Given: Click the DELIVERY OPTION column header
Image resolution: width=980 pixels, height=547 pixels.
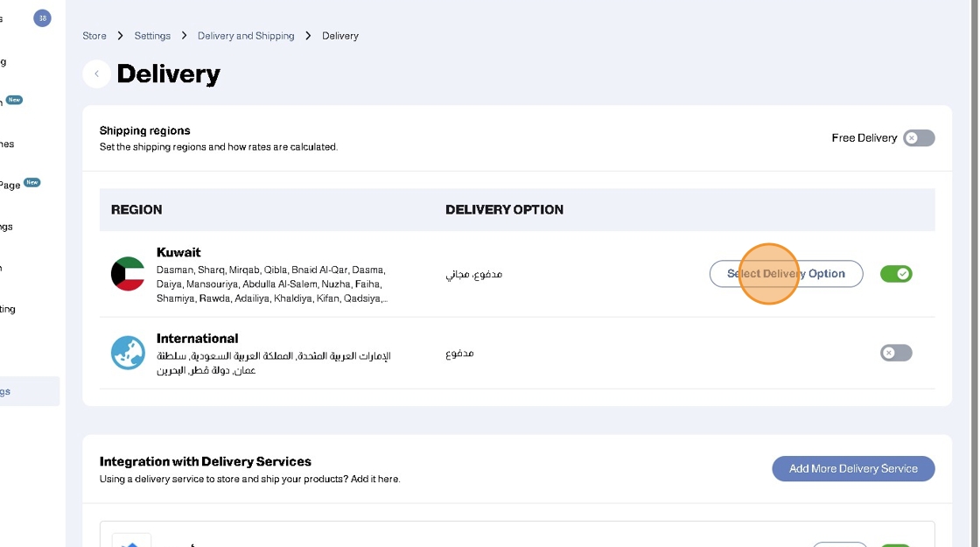Looking at the screenshot, I should coord(504,210).
